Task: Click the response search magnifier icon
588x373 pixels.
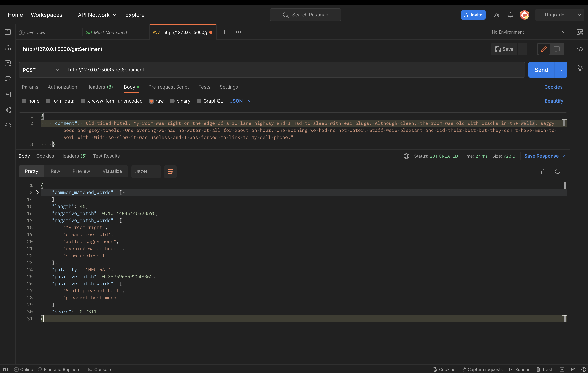Action: (x=558, y=172)
